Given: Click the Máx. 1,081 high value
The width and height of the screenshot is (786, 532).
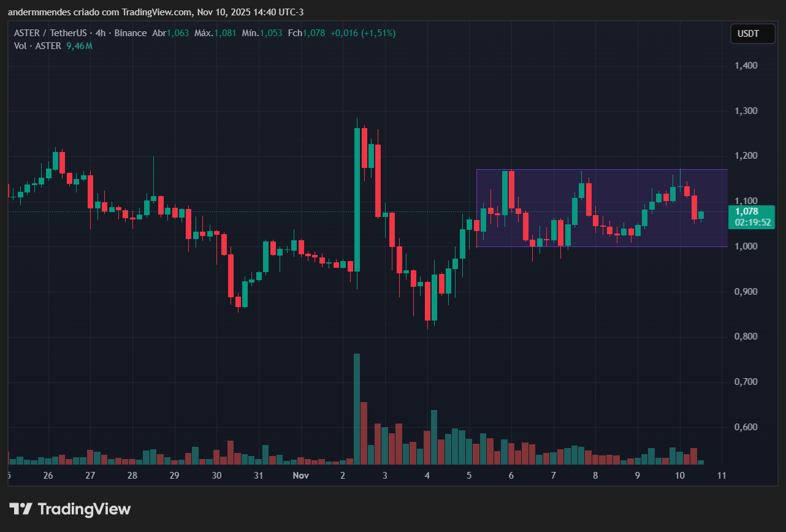Looking at the screenshot, I should point(215,33).
